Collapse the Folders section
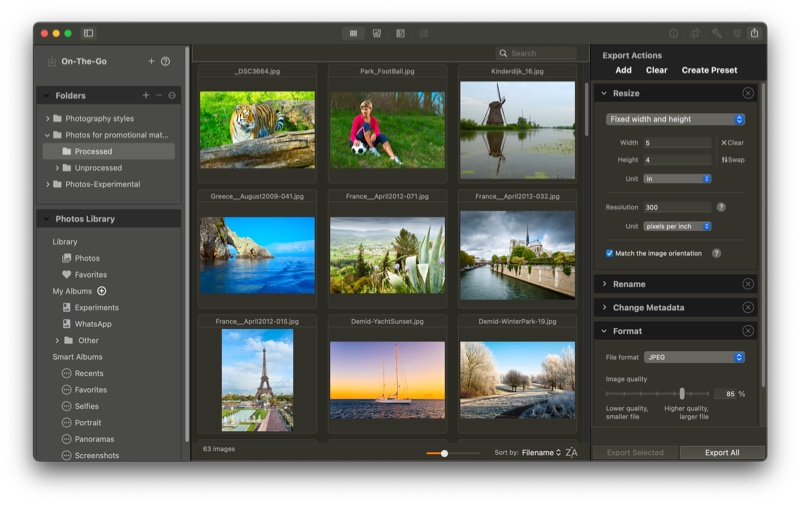Image resolution: width=800 pixels, height=505 pixels. point(46,95)
